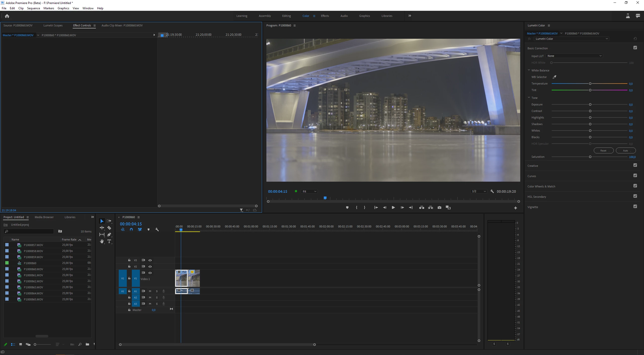Open the Input LUT dropdown
The width and height of the screenshot is (644, 355).
pyautogui.click(x=574, y=56)
